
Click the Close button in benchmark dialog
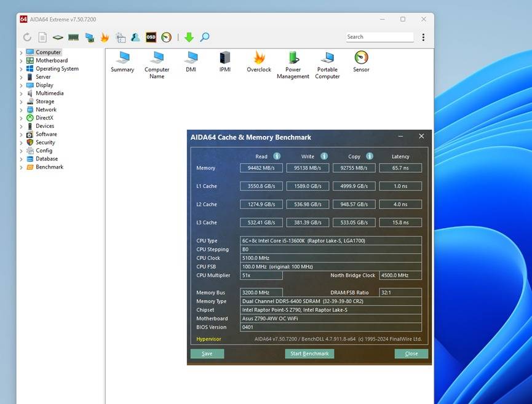tap(411, 354)
